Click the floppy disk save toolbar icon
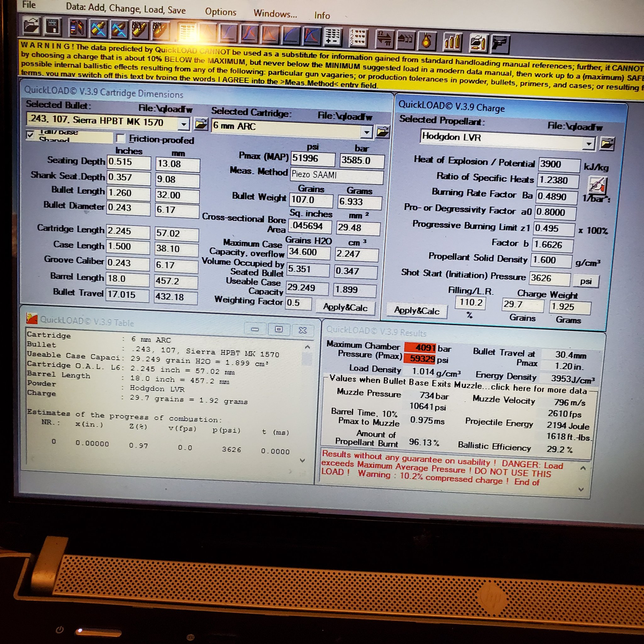The width and height of the screenshot is (644, 644). point(52,27)
